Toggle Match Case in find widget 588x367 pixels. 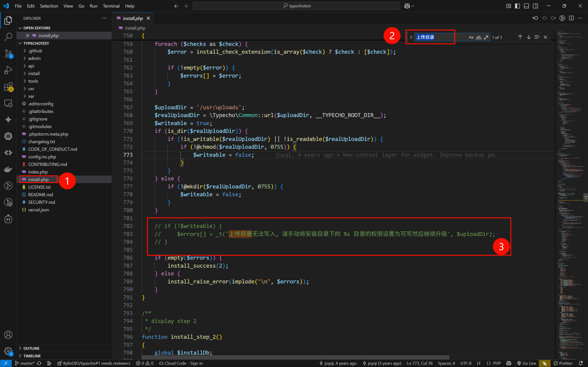[x=471, y=37]
